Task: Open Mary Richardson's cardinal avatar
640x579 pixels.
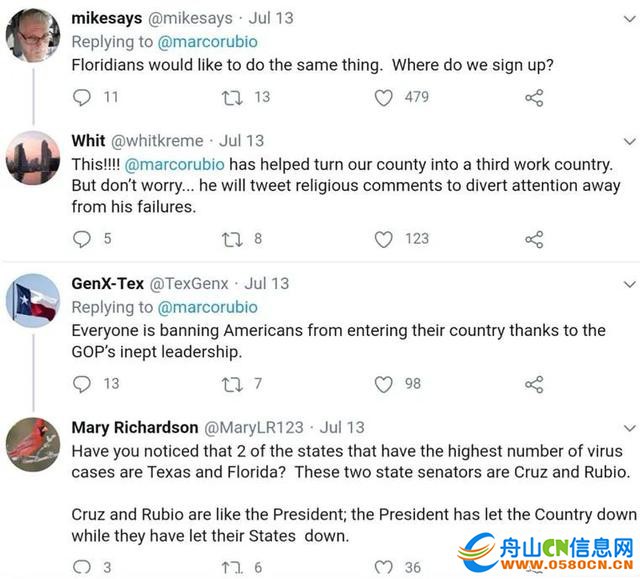Action: 33,442
